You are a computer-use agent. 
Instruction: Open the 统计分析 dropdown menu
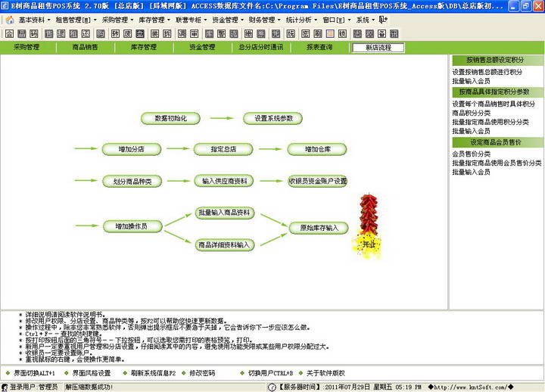301,20
